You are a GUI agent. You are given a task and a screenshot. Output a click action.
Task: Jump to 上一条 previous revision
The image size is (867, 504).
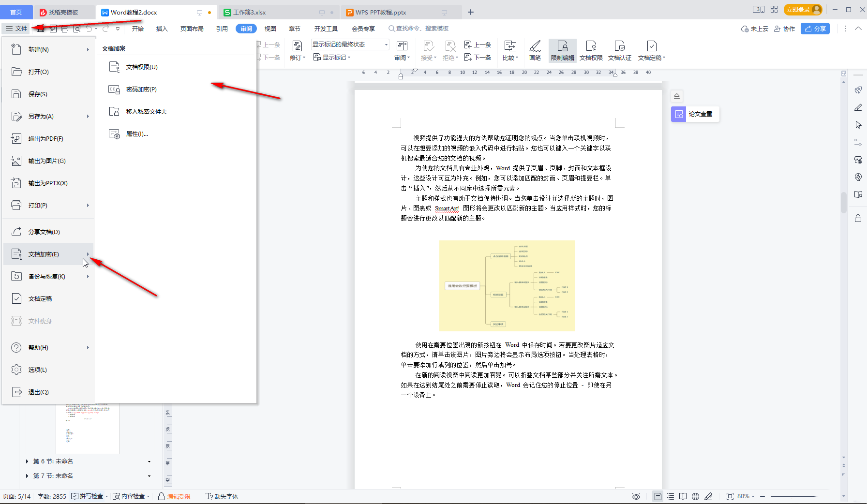click(x=478, y=44)
